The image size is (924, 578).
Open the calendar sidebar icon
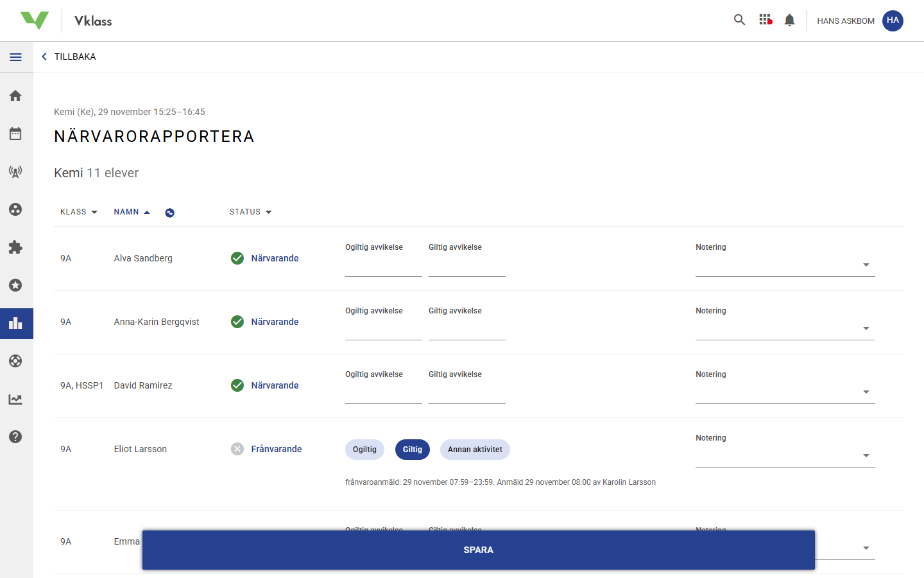(x=16, y=134)
